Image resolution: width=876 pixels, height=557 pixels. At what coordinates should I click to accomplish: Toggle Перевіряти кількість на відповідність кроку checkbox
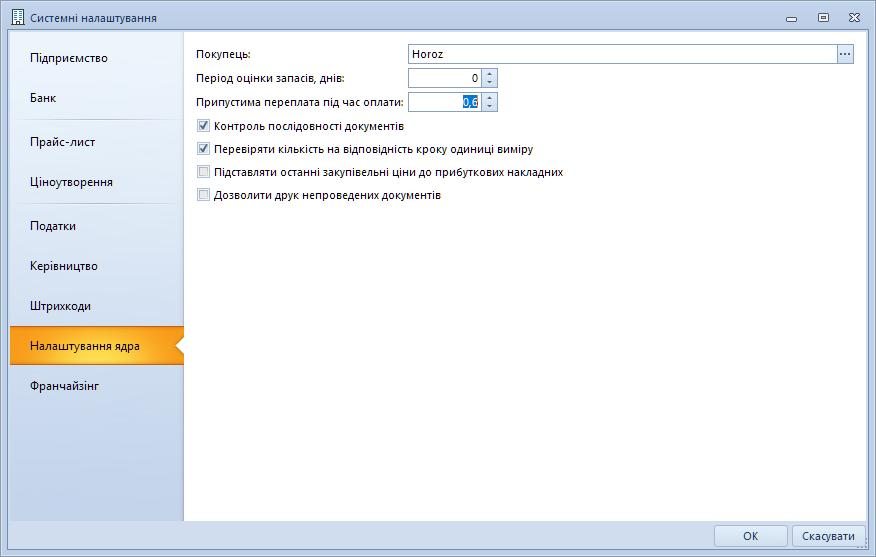(x=204, y=150)
